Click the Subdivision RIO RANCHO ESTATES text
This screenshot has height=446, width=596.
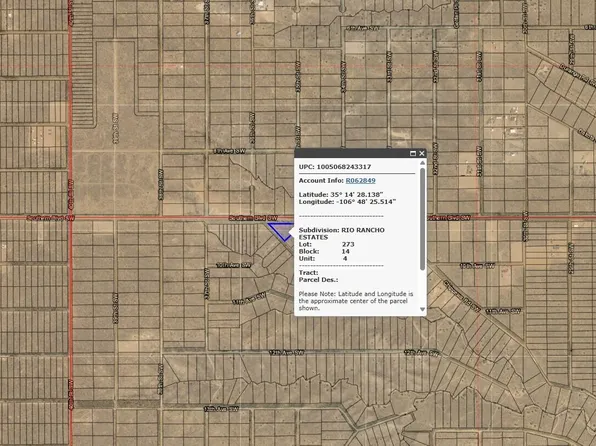point(342,233)
